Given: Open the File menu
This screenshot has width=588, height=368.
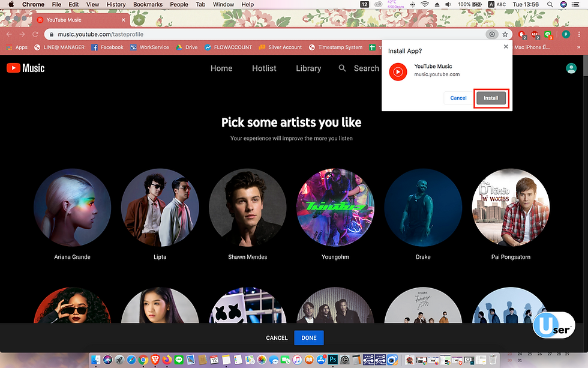Looking at the screenshot, I should pos(56,4).
